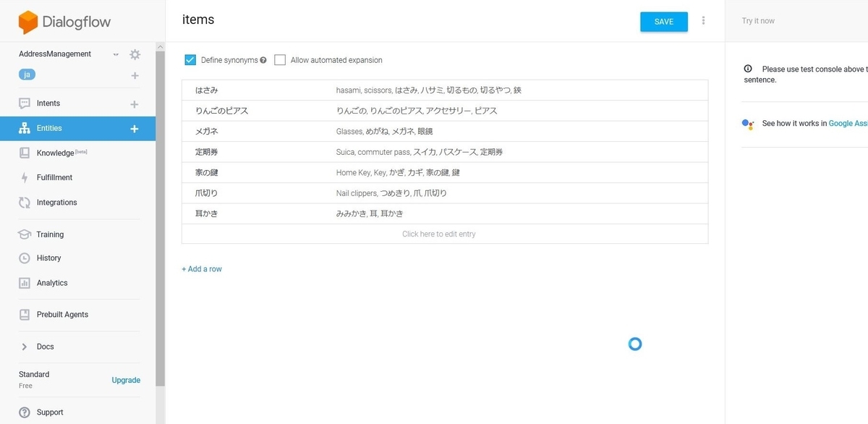Open agent settings gear icon
This screenshot has height=424, width=868.
pyautogui.click(x=135, y=54)
